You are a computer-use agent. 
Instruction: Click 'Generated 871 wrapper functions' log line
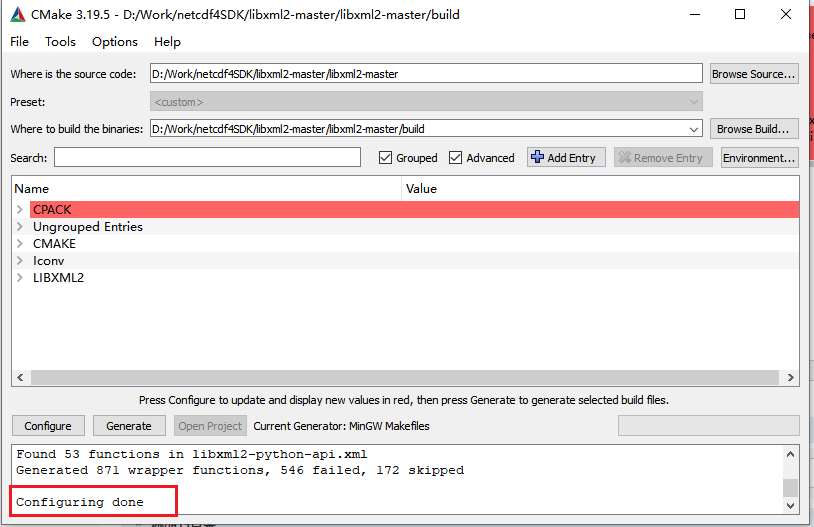point(240,470)
